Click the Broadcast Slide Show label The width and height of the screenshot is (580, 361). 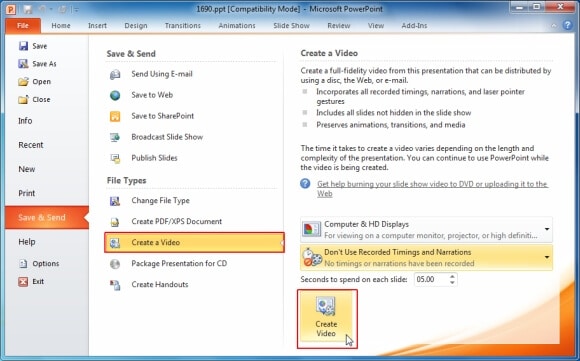pyautogui.click(x=167, y=137)
